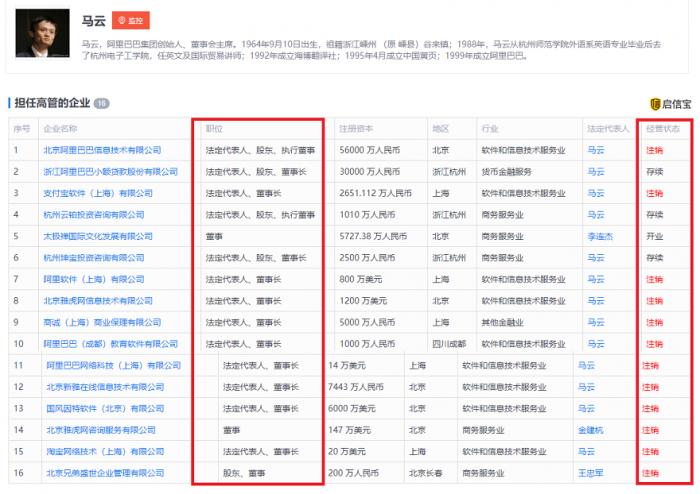Open 支付宝软件（上海）有限公司 company link
This screenshot has width=700, height=494.
pos(98,193)
